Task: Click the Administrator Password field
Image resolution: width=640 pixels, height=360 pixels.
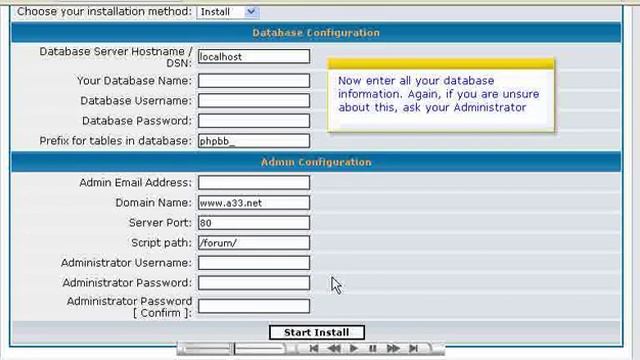Action: click(x=254, y=282)
